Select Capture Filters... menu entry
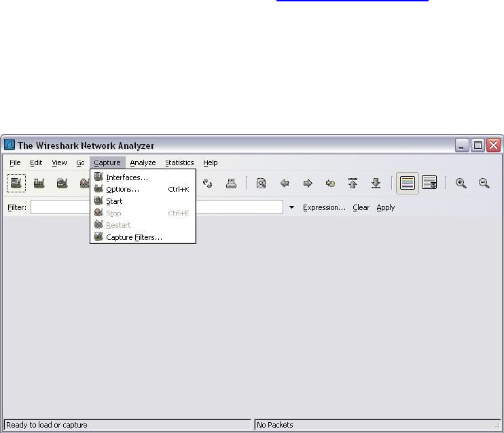This screenshot has height=433, width=504. pos(143,237)
